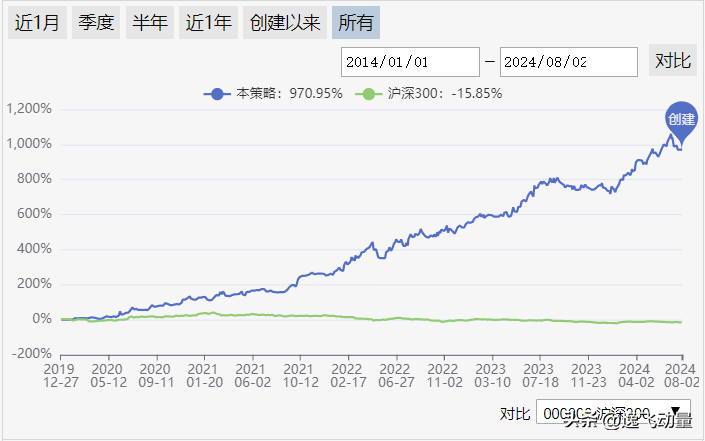705x441 pixels.
Task: Click the 0% y-axis label
Action: [x=42, y=319]
